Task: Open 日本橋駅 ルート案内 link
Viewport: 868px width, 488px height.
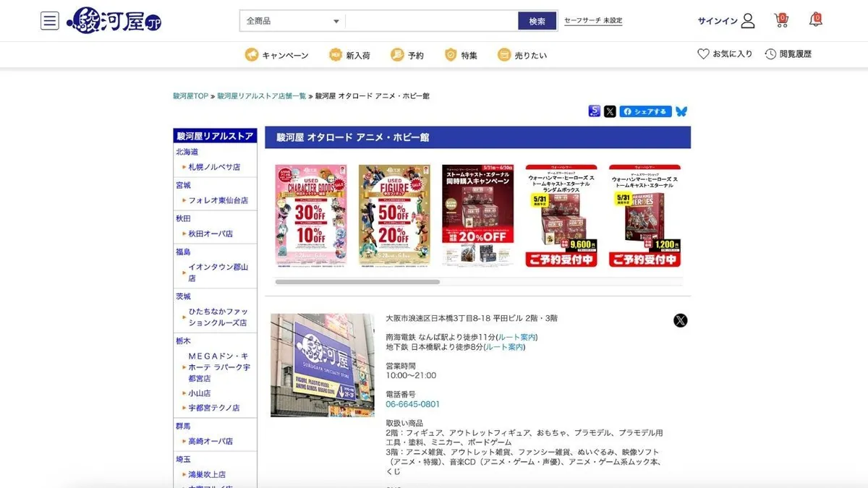Action: click(505, 347)
